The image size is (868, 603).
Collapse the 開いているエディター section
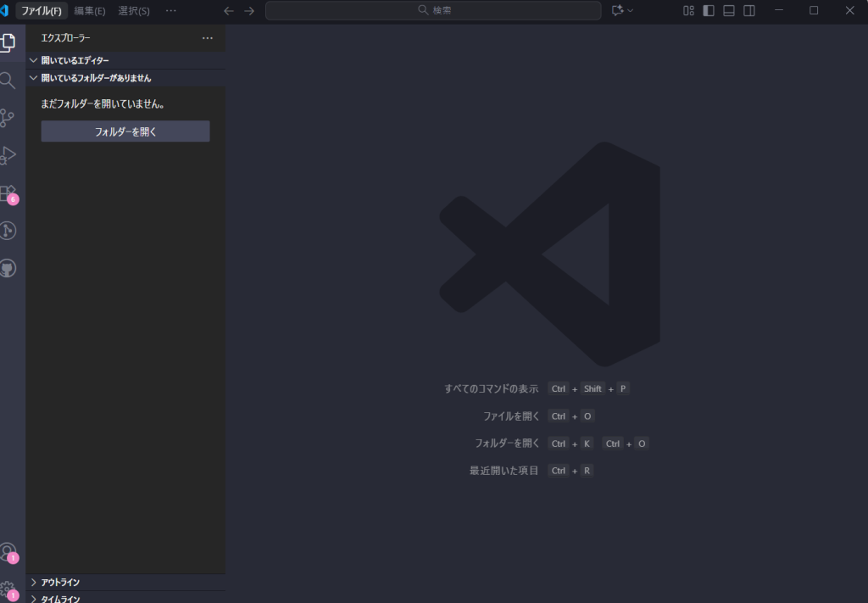[75, 60]
